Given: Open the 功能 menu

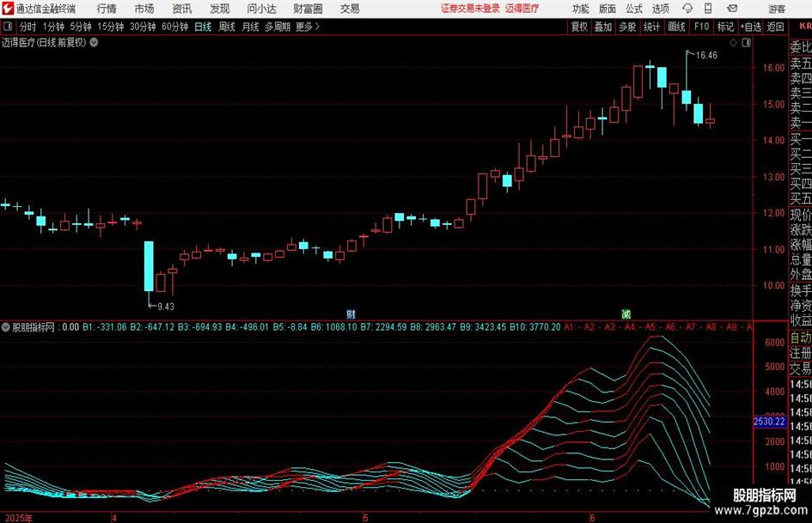Looking at the screenshot, I should click(581, 9).
